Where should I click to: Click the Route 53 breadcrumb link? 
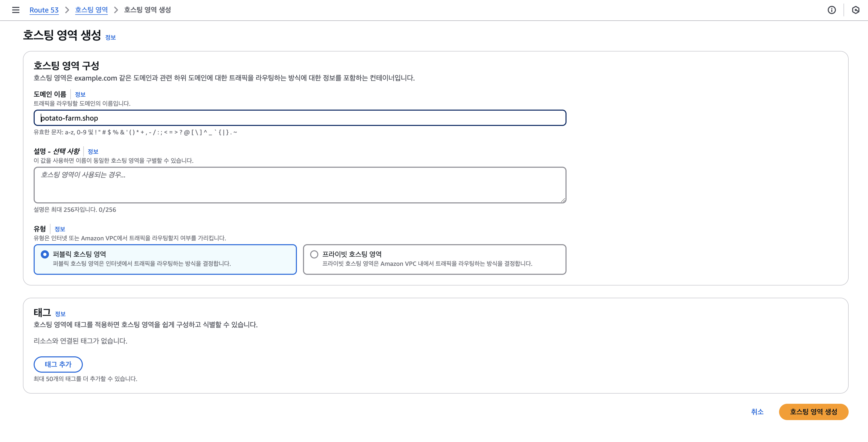[x=44, y=10]
